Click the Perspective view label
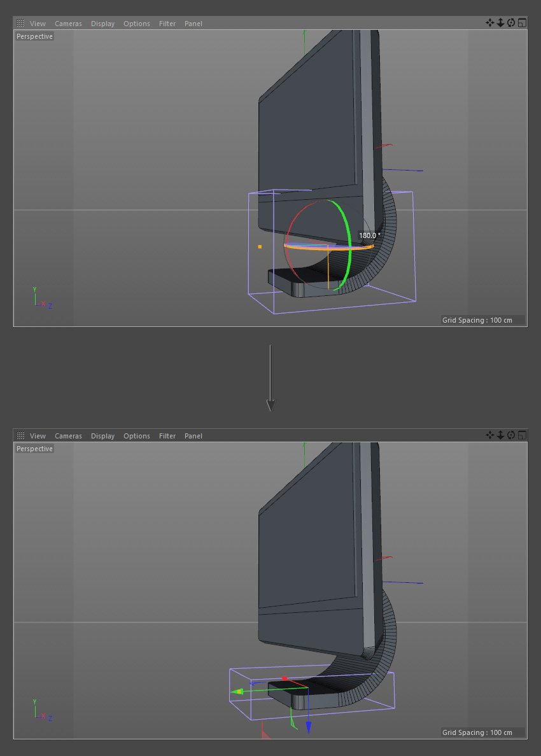 point(34,36)
